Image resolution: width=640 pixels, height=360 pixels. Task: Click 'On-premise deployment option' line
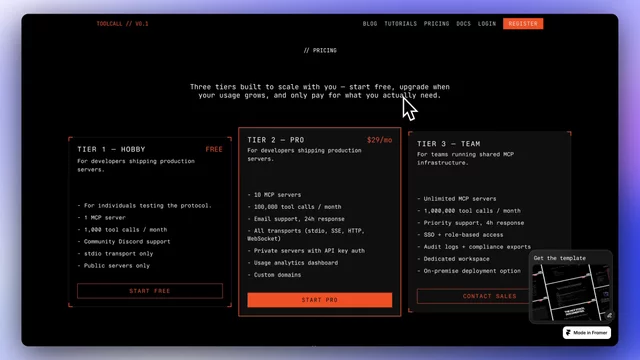pyautogui.click(x=469, y=271)
